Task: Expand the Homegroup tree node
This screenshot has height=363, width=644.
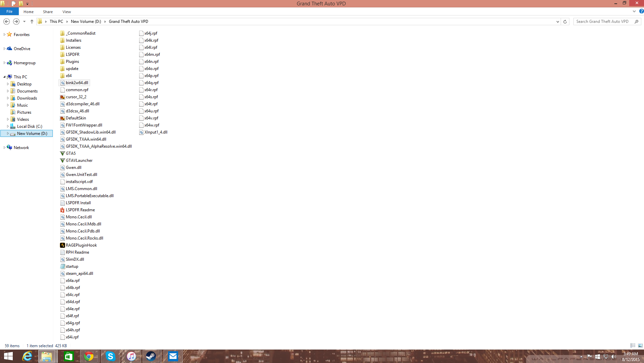Action: pos(4,63)
